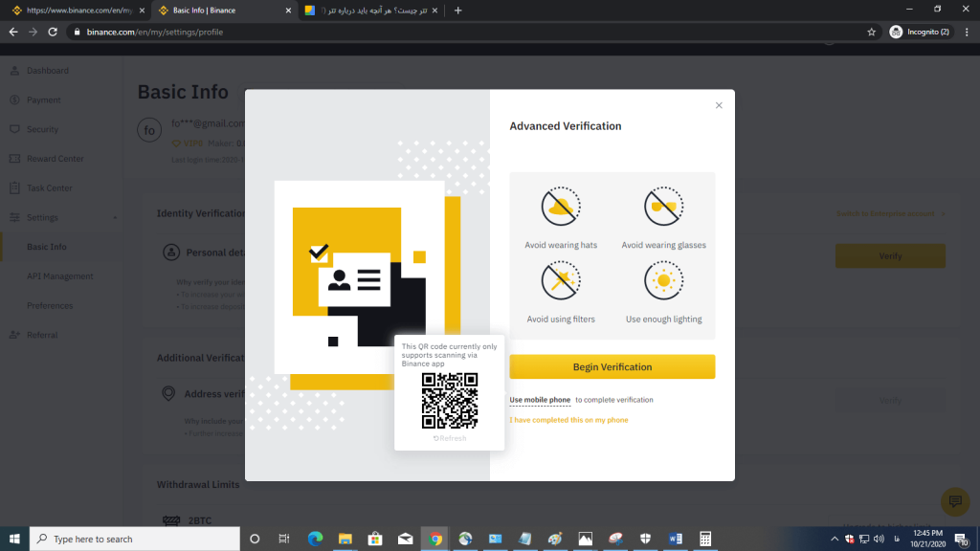Close the Advanced Verification dialog

(719, 105)
